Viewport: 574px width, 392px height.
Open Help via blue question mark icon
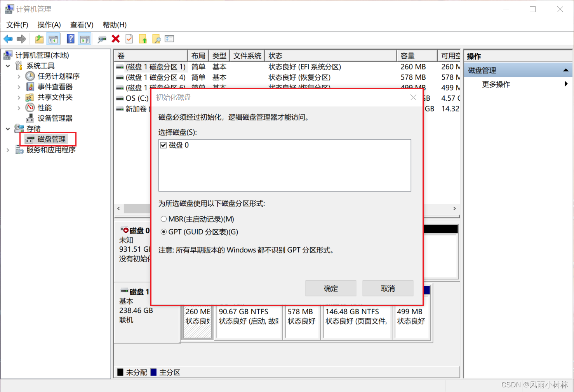(x=71, y=39)
